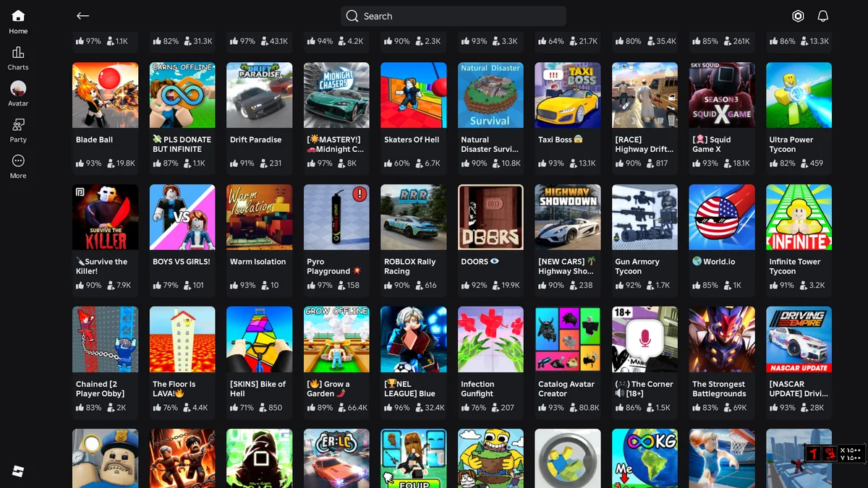The image size is (868, 488).
Task: Click the Infection Gunfight title text
Action: coord(477,389)
